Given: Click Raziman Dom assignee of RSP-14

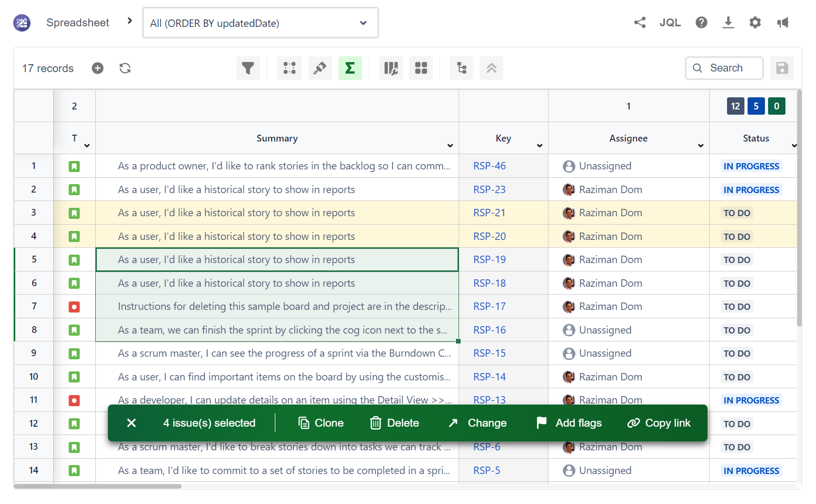Looking at the screenshot, I should click(x=602, y=377).
